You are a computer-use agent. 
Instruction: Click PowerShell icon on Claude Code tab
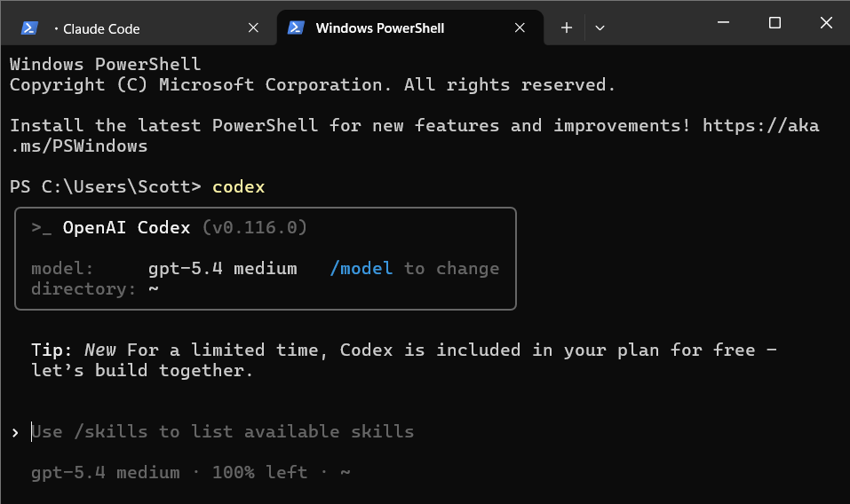coord(29,28)
